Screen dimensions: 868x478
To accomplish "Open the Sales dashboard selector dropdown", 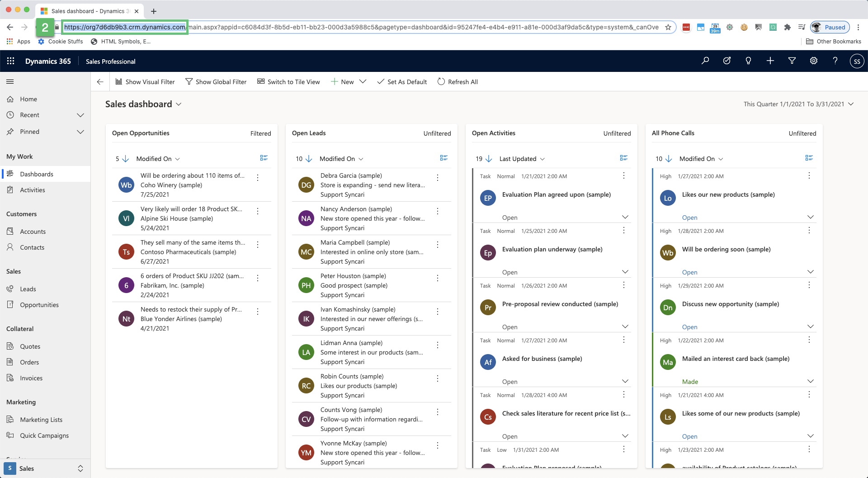I will tap(179, 104).
